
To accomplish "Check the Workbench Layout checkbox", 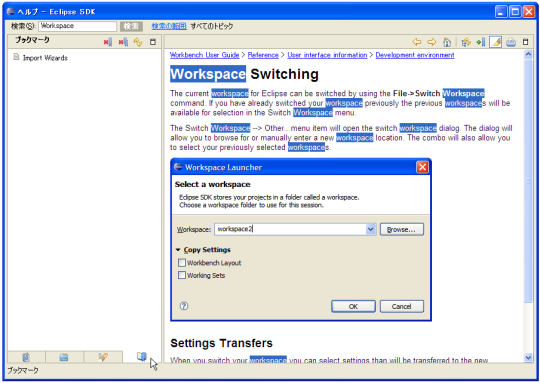I will click(x=182, y=263).
